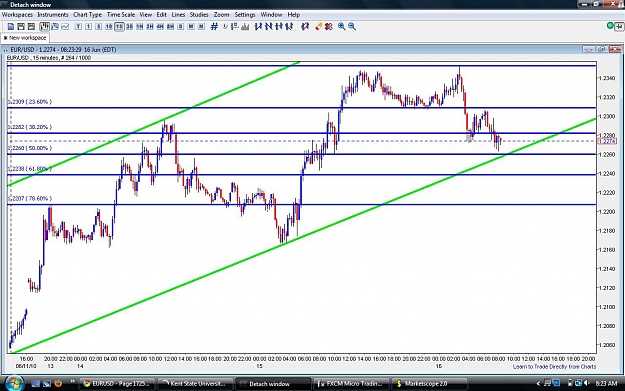Zoom out with the minus magnifier
Viewport: 625px width, 391px height.
352,27
